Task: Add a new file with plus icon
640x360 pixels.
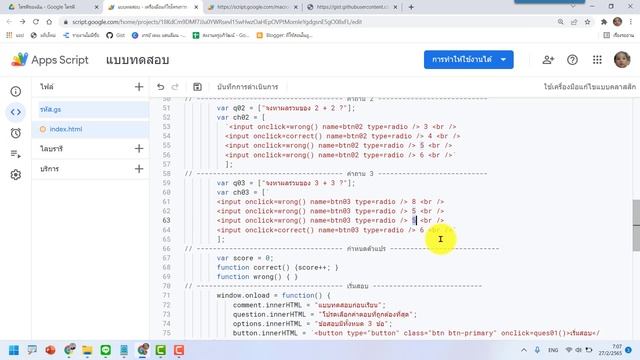Action: (139, 87)
